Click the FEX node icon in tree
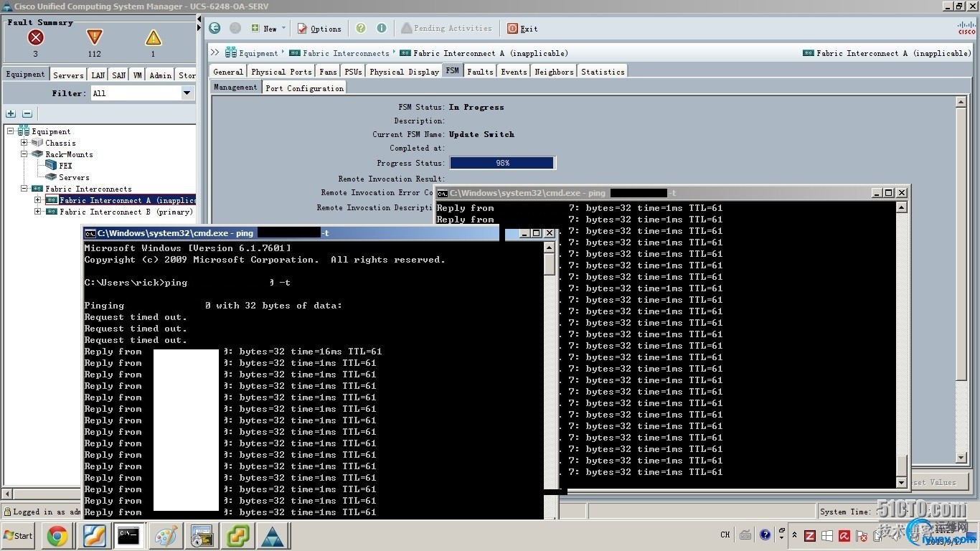Viewport: 980px width, 551px height. coord(51,165)
